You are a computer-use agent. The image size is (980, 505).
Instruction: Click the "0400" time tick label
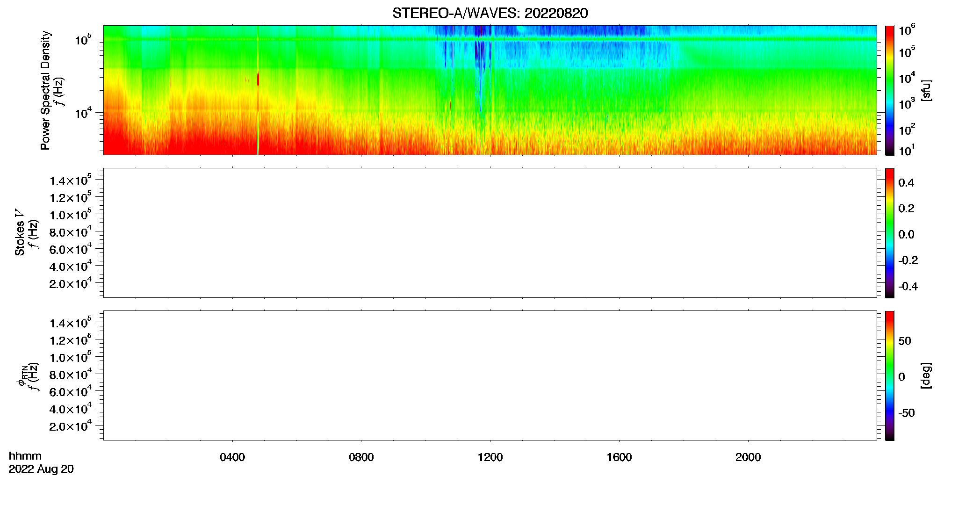232,457
